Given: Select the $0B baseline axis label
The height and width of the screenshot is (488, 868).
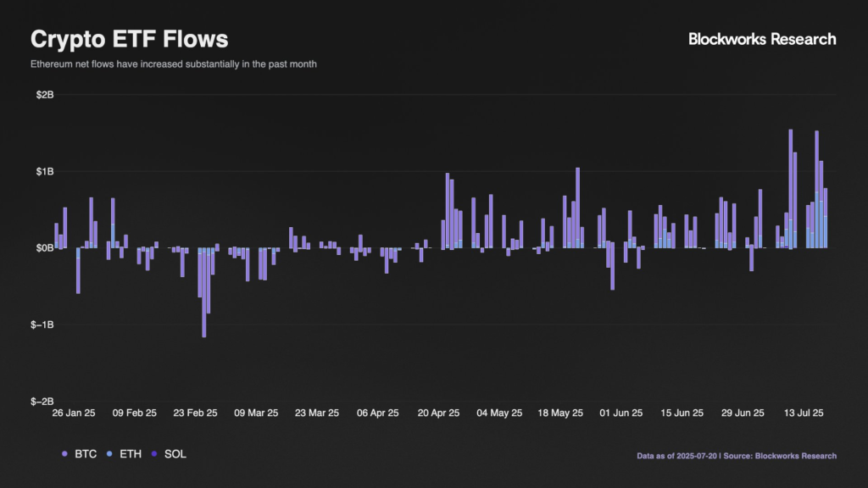Looking at the screenshot, I should tap(43, 248).
